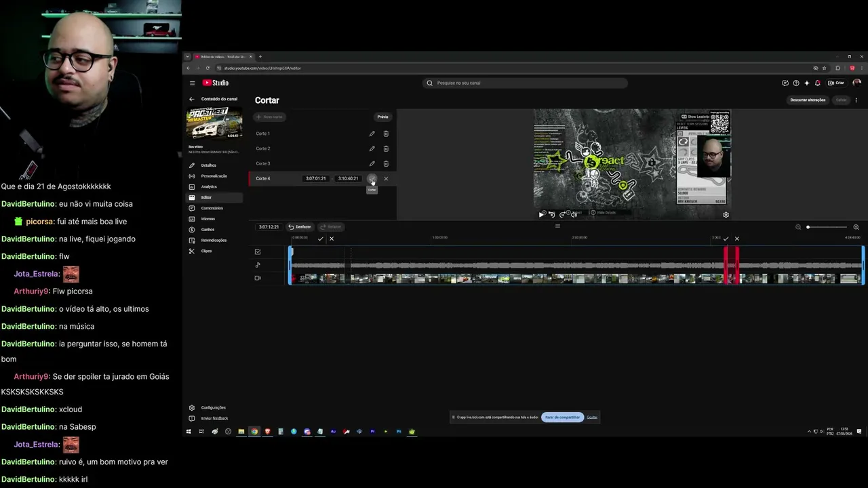The height and width of the screenshot is (488, 868).
Task: Mute the preview volume
Action: click(x=574, y=214)
